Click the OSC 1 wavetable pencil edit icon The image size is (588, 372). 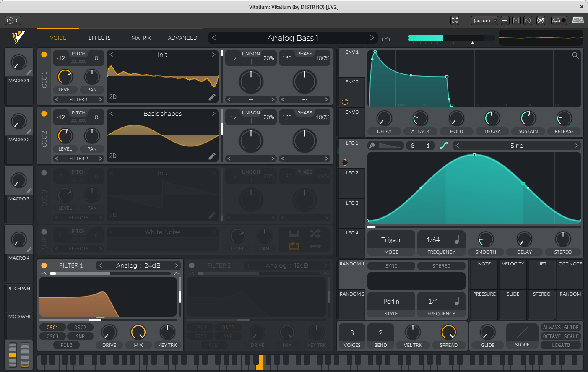click(212, 97)
